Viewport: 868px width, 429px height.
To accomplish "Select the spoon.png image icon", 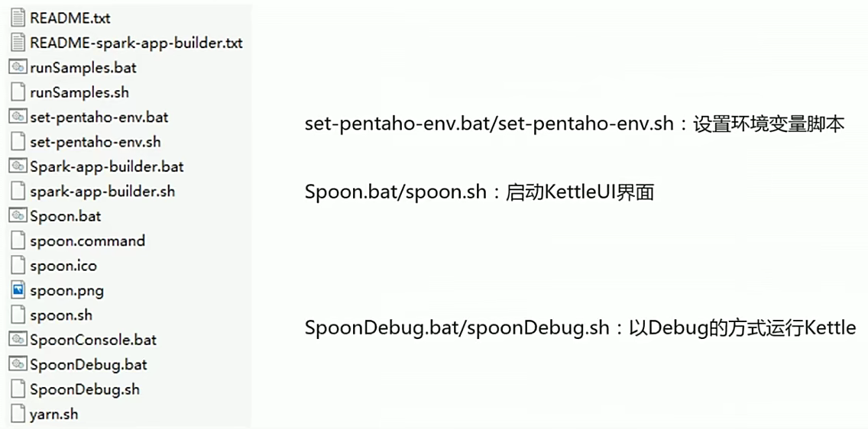I will pos(18,289).
